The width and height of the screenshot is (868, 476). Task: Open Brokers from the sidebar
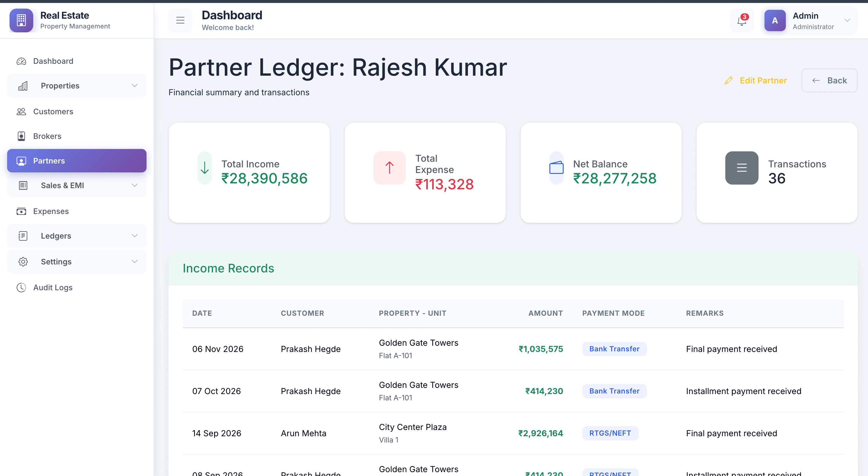point(47,136)
